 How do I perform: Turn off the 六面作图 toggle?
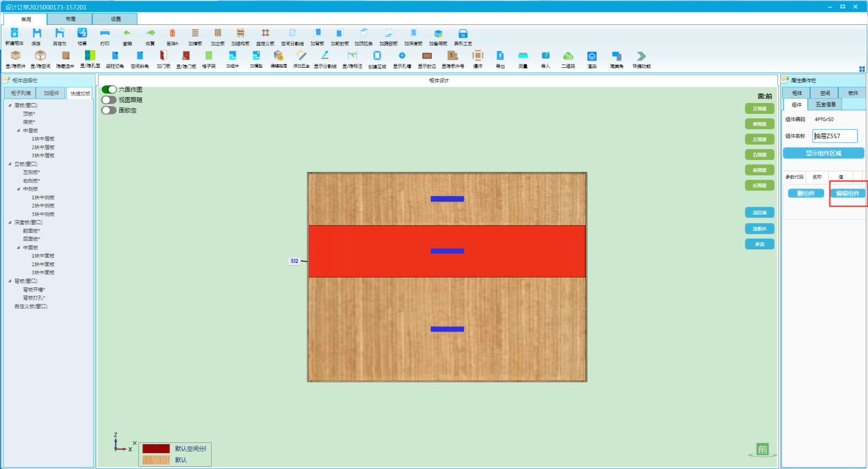(x=109, y=89)
